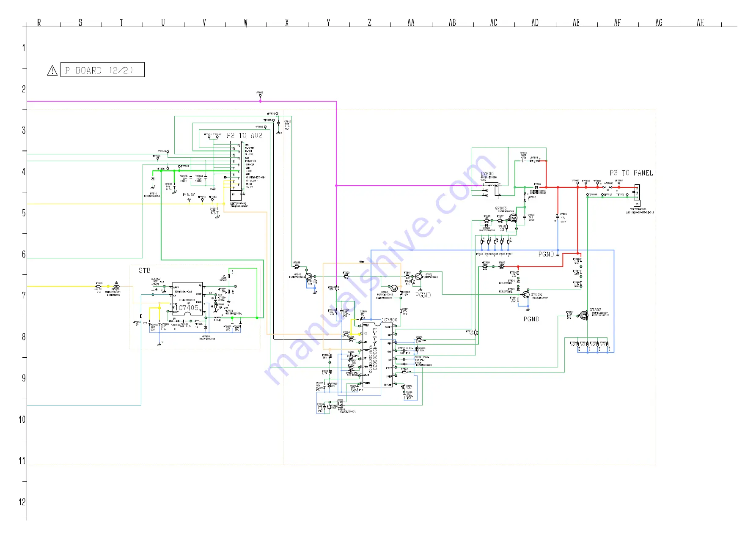Screen dimensions: 756x534
Task: Select the P3 panel connector symbol
Action: point(637,195)
